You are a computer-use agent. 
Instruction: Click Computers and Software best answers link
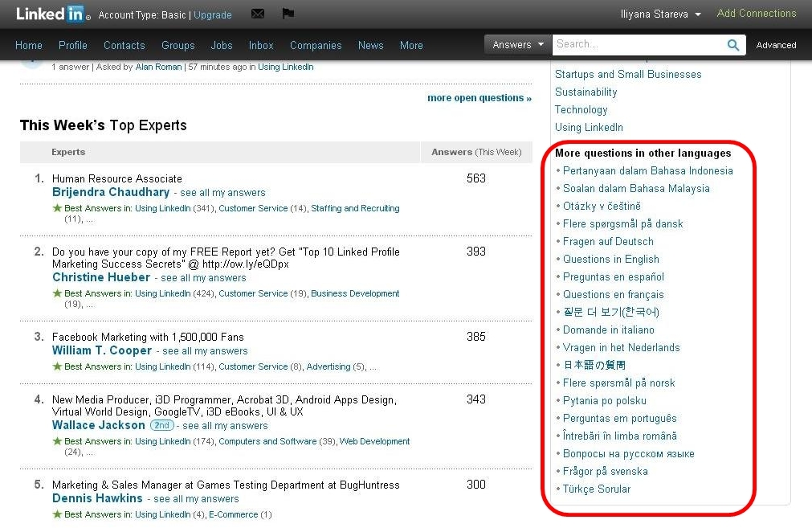[x=267, y=441]
